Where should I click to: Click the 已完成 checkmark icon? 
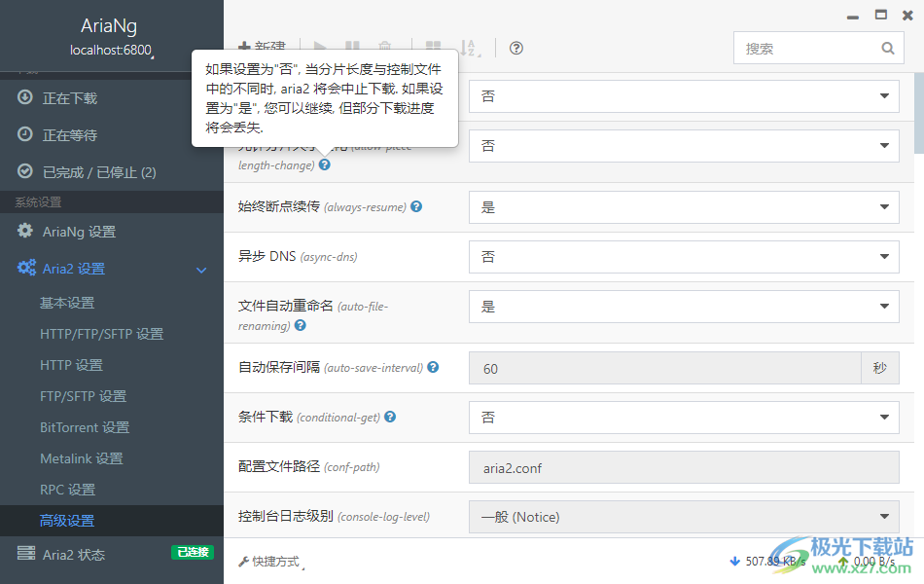tap(24, 171)
